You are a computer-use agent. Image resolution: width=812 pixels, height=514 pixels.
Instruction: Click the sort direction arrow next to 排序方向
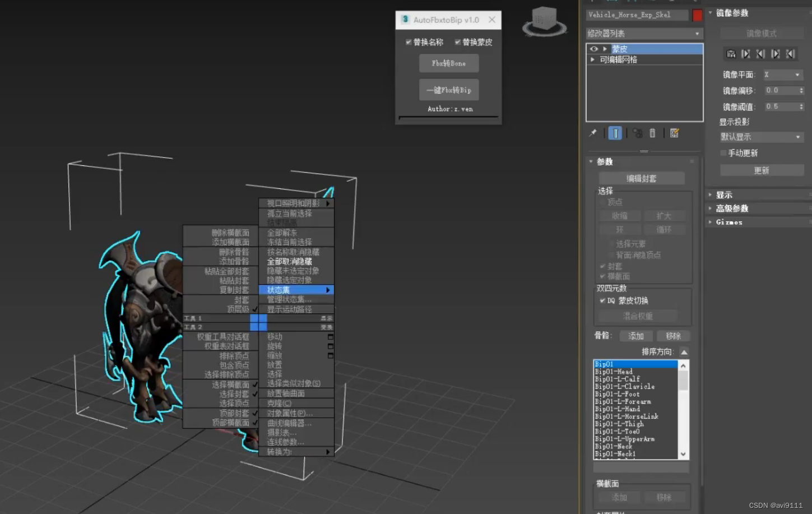coord(684,352)
